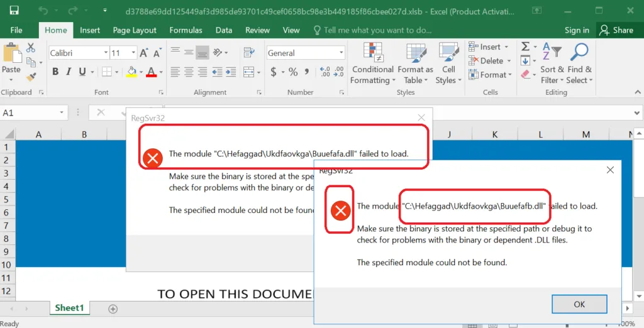Open Format as Table gallery

coord(415,63)
